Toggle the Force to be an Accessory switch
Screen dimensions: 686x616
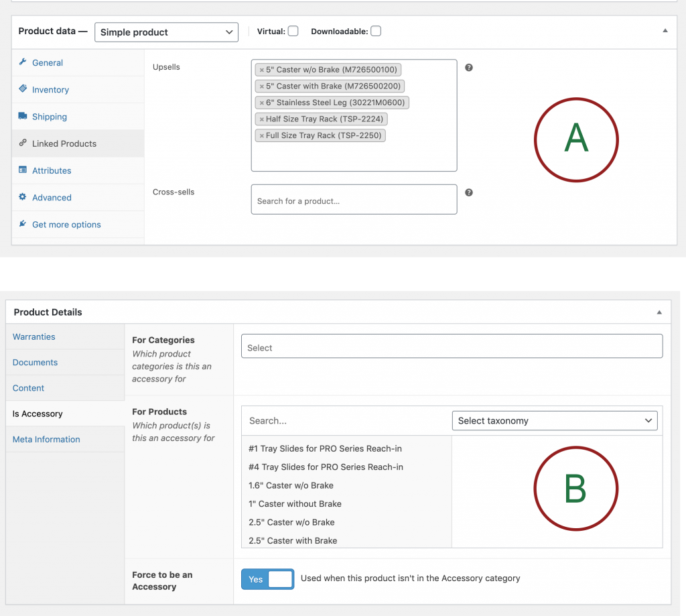point(267,579)
